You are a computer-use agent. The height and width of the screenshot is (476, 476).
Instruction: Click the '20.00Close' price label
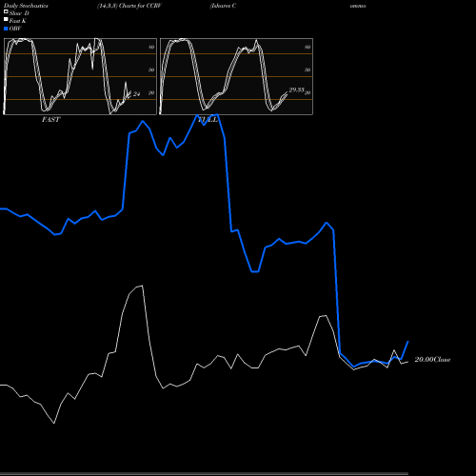point(432,360)
